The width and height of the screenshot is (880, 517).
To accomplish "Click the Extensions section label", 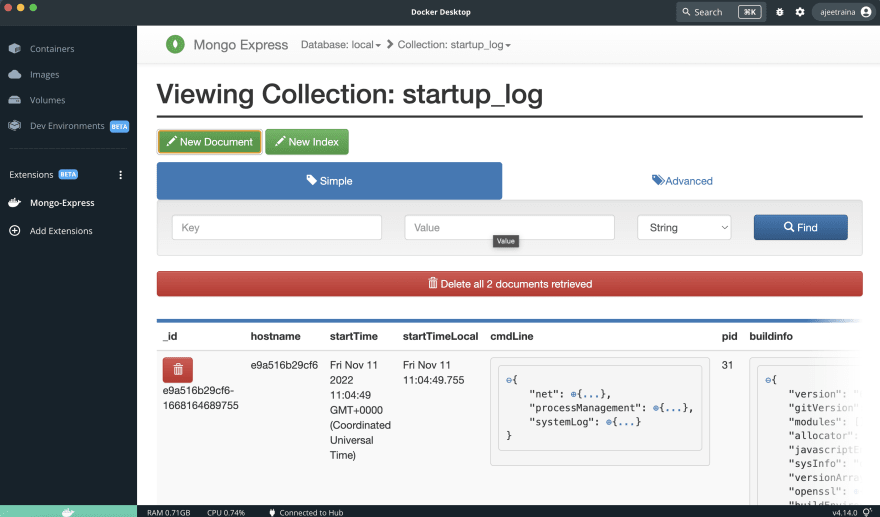I will point(31,175).
